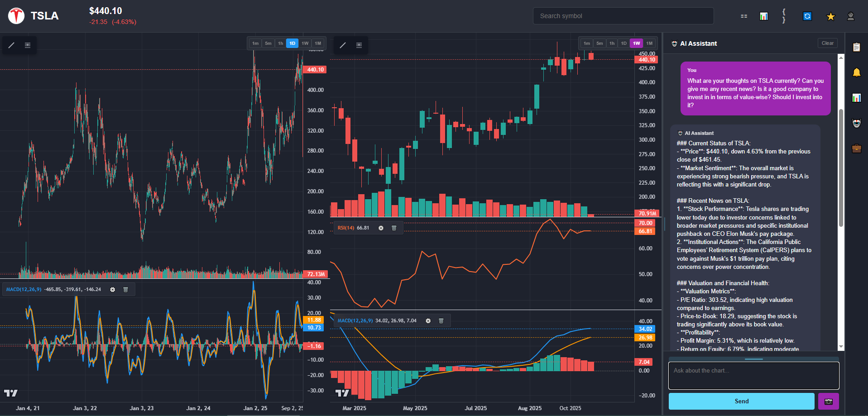Click the left chart MACD(12,26,9) label
The image size is (868, 416).
[24, 290]
